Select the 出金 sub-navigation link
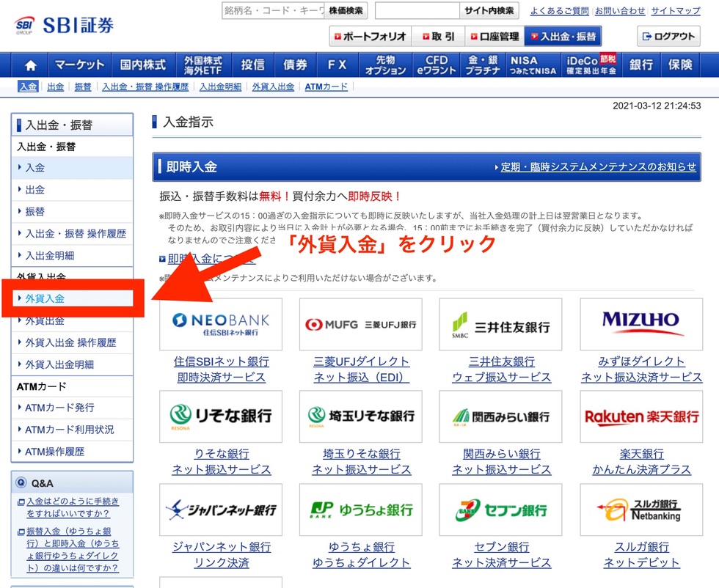This screenshot has width=719, height=588. 56,87
